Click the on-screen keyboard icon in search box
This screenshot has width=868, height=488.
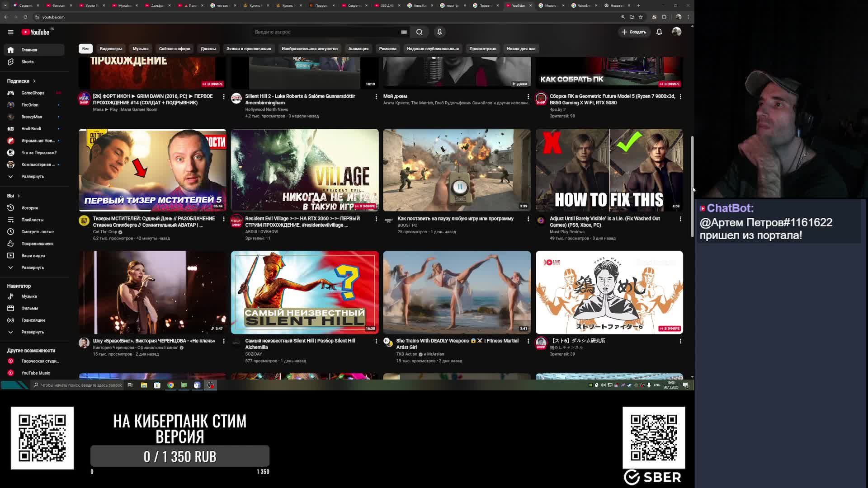pyautogui.click(x=404, y=32)
